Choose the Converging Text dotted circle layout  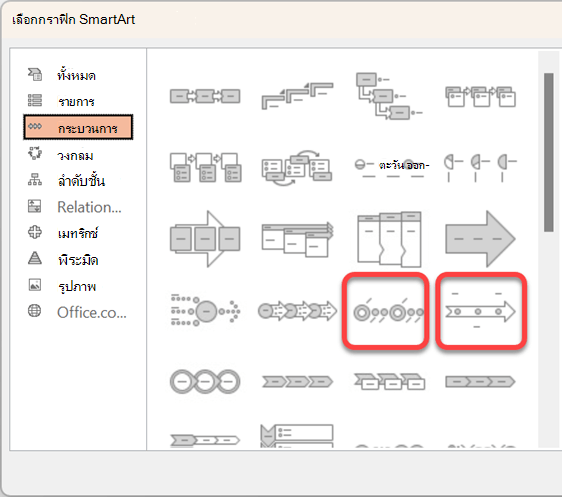(205, 310)
